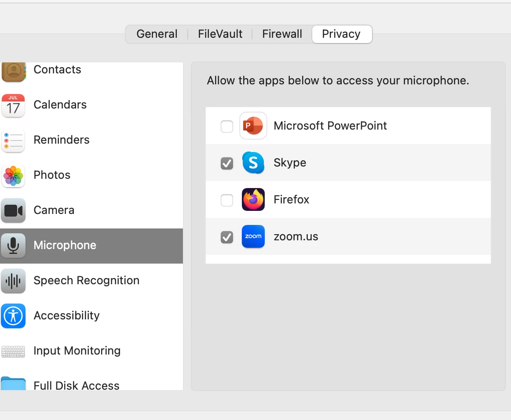The width and height of the screenshot is (511, 420).
Task: Enable microphone access for Microsoft PowerPoint
Action: [227, 127]
